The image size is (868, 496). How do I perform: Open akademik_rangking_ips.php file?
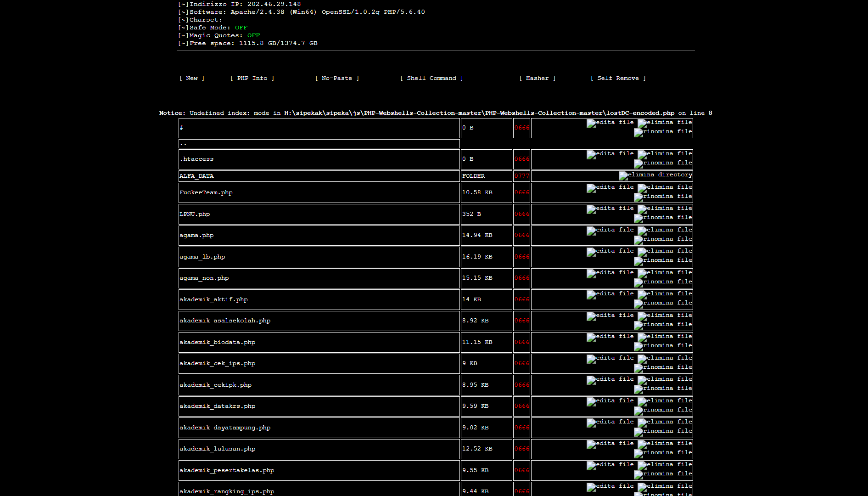(227, 491)
